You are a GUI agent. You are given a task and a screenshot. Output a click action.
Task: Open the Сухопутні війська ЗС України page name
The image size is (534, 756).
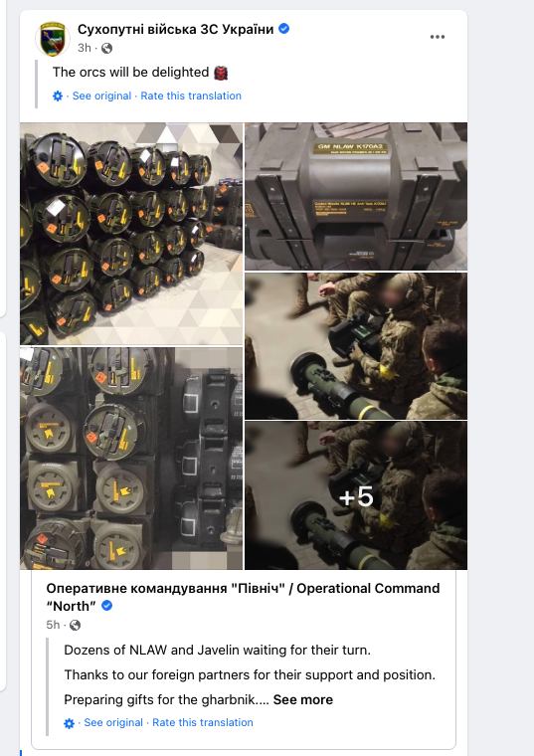(x=175, y=30)
